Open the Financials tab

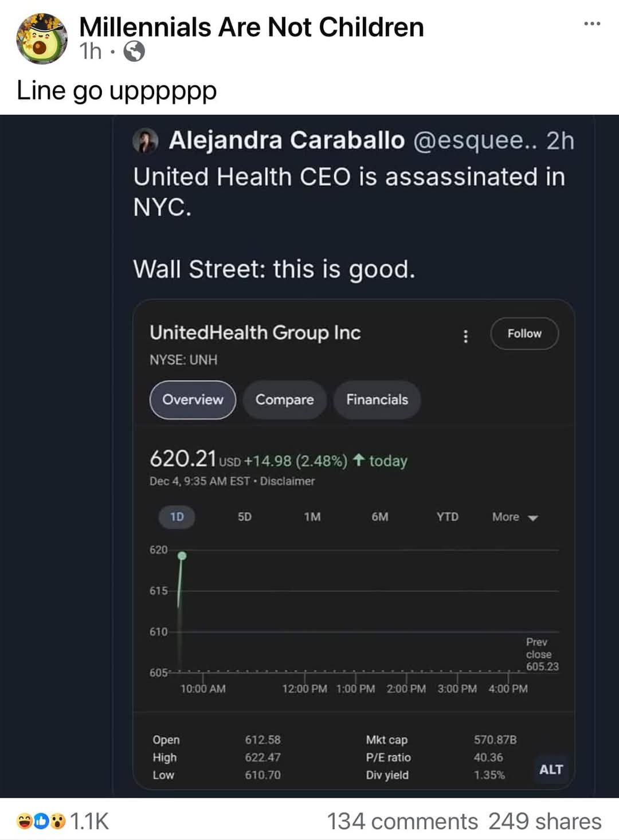pos(377,399)
